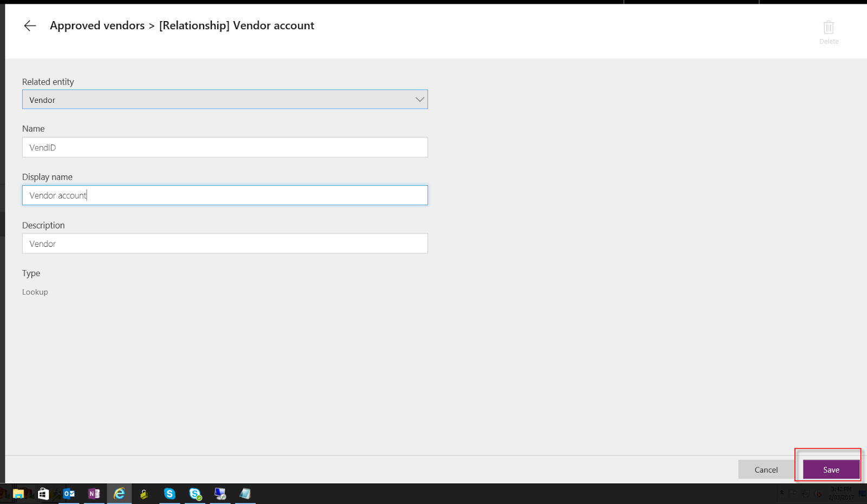Launch Remote Desktop Connection from the taskbar
This screenshot has width=867, height=504.
tap(220, 493)
